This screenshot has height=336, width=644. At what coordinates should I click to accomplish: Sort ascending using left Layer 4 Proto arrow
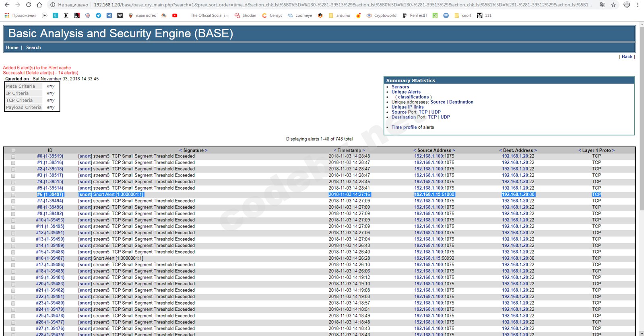click(580, 150)
